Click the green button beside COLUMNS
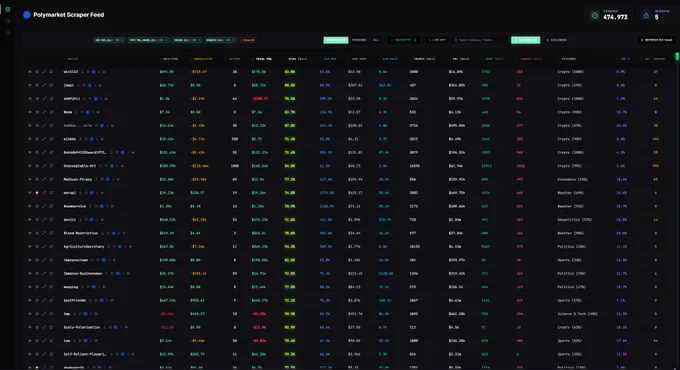 (526, 40)
